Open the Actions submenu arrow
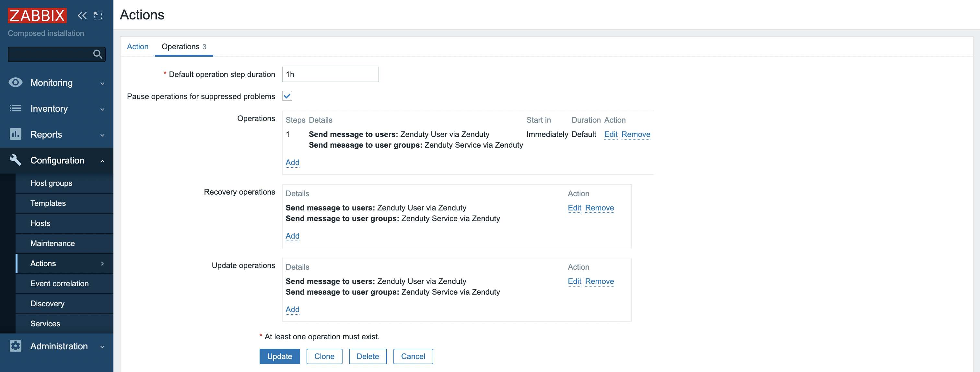This screenshot has width=980, height=372. tap(102, 263)
